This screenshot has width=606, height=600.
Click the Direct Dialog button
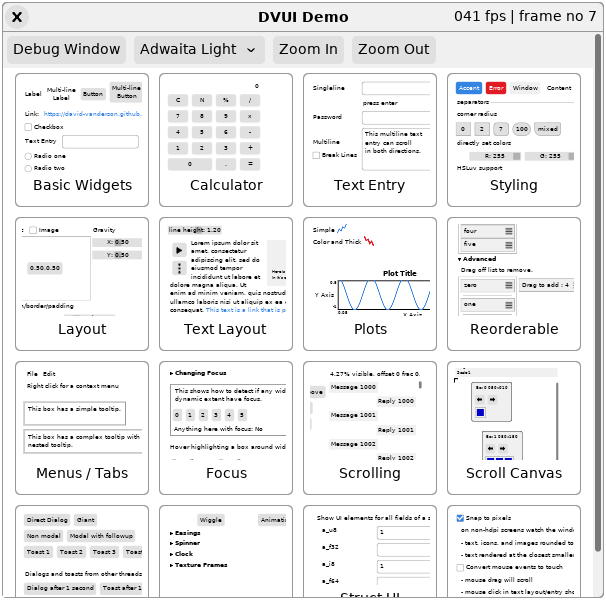[x=47, y=520]
